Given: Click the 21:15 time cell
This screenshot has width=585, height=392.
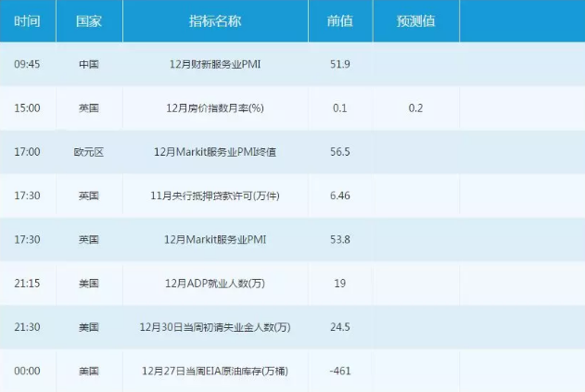Looking at the screenshot, I should coord(27,284).
